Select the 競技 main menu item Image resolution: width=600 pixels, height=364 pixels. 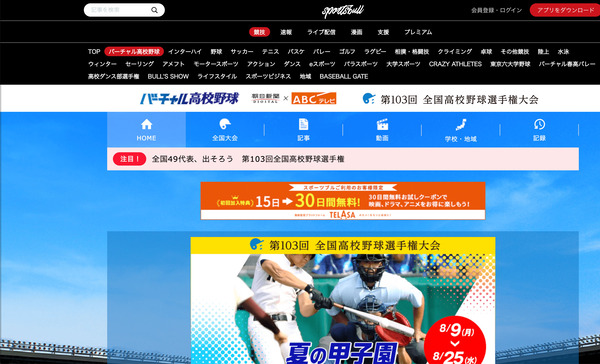coord(259,32)
